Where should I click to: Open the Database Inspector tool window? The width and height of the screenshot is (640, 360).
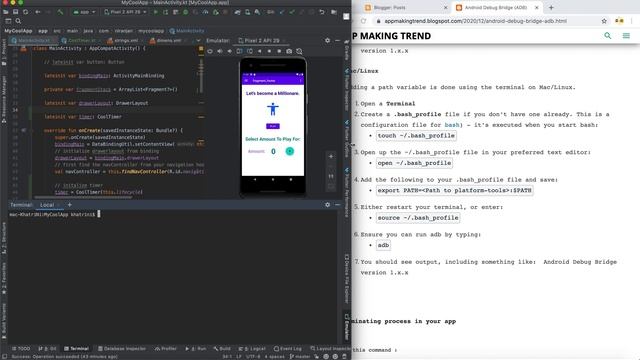(122, 349)
